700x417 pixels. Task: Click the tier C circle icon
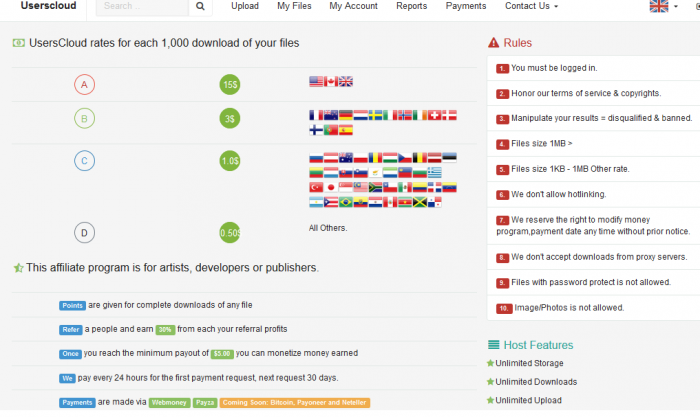pyautogui.click(x=84, y=161)
